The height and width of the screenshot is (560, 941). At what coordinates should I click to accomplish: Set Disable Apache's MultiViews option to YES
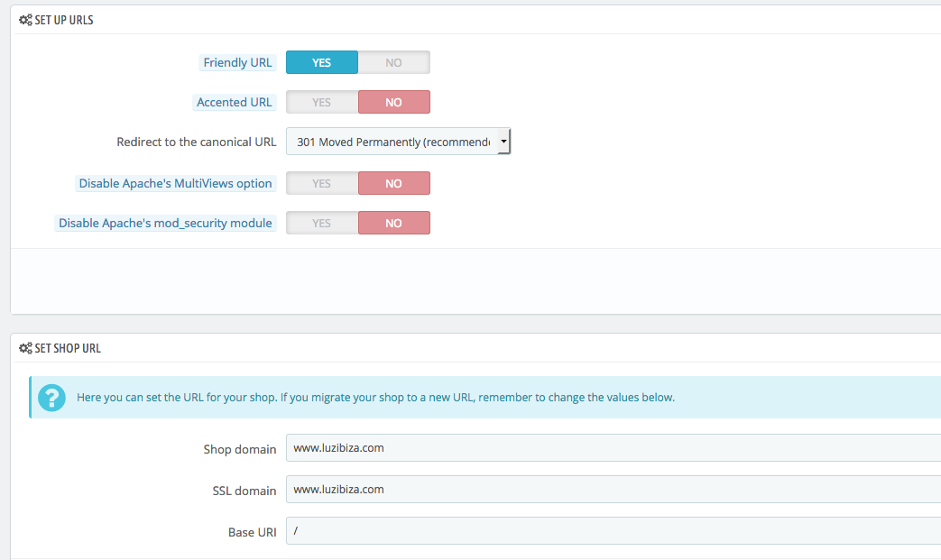(321, 183)
